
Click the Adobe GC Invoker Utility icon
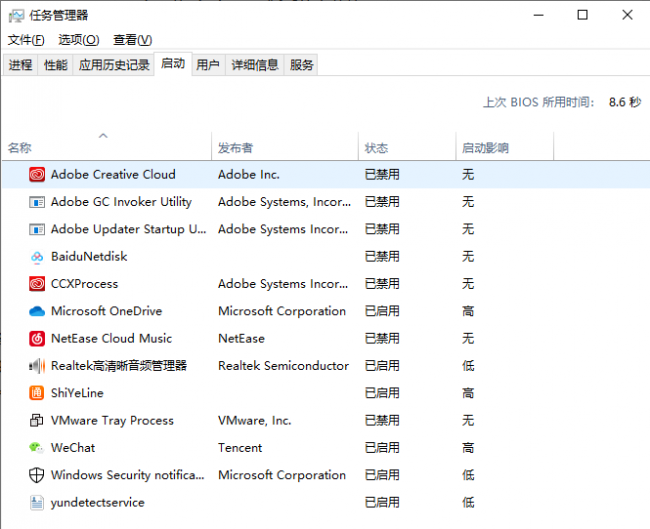click(37, 202)
